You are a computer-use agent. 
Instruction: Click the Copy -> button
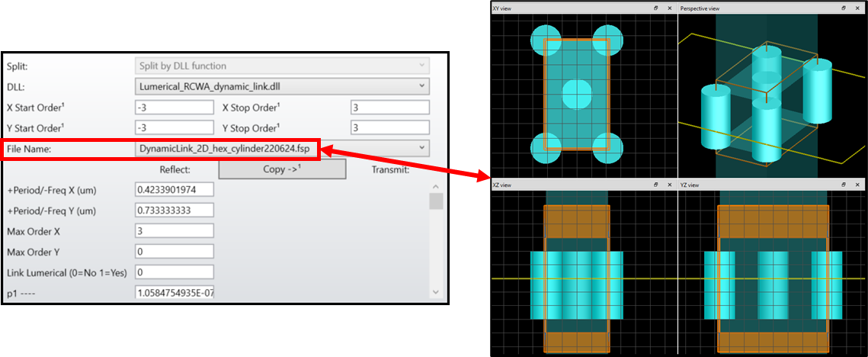282,169
